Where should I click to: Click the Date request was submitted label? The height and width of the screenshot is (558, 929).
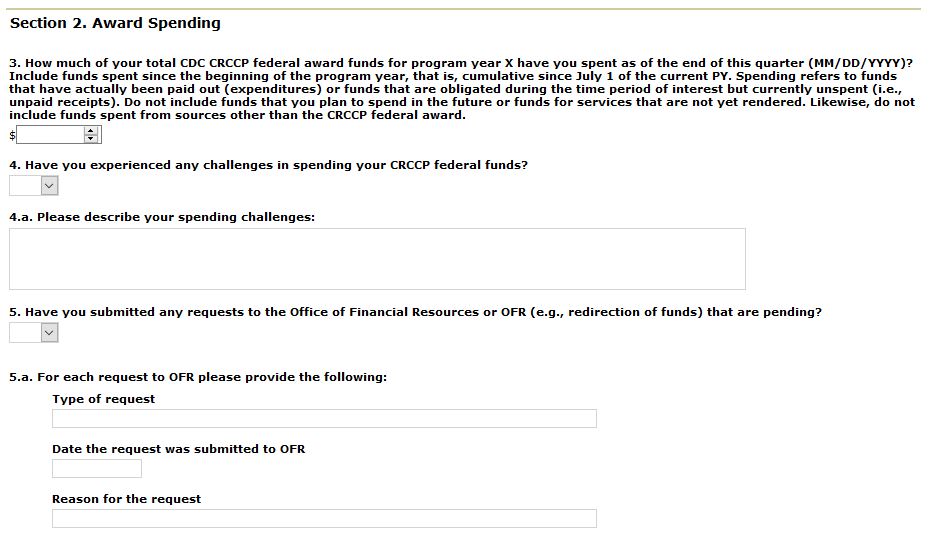click(x=178, y=449)
